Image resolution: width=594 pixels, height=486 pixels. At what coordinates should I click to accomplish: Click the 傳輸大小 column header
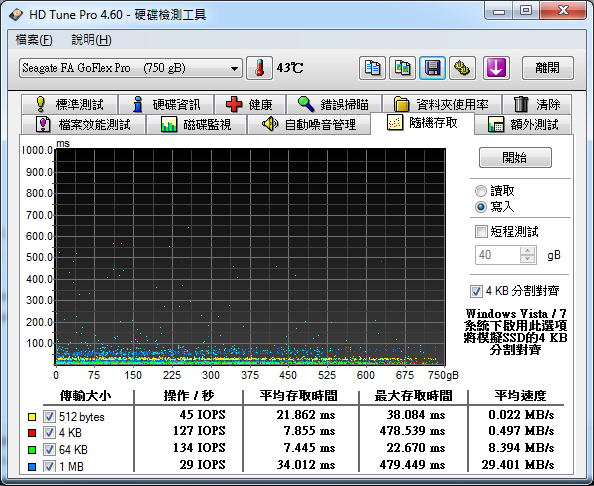tap(85, 396)
